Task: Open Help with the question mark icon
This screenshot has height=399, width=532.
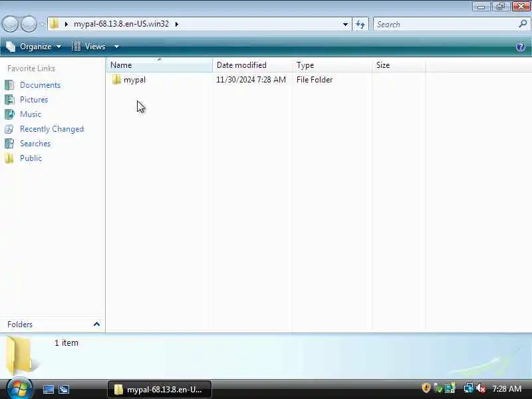Action: click(x=521, y=47)
